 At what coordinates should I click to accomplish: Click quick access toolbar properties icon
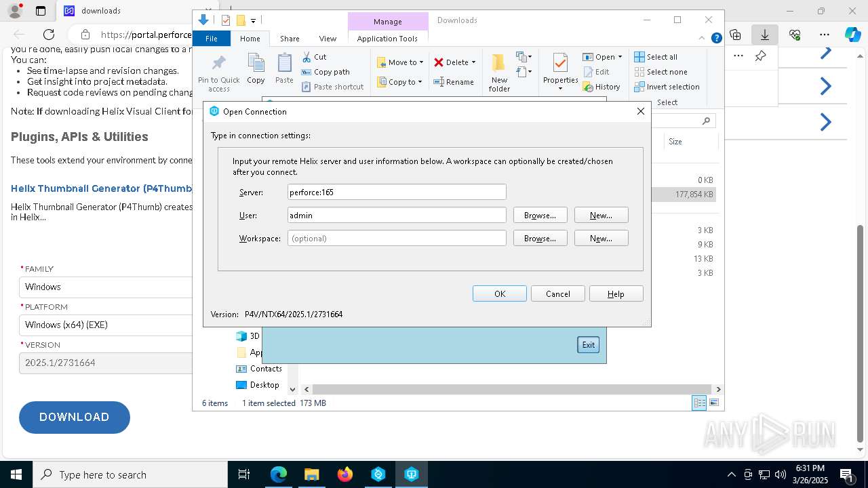coord(226,20)
